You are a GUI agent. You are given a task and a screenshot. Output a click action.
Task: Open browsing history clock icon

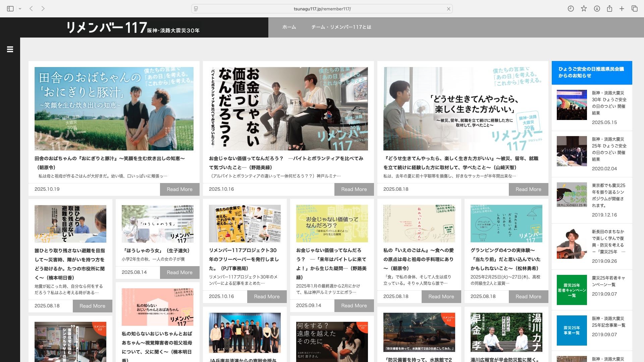pos(571,9)
